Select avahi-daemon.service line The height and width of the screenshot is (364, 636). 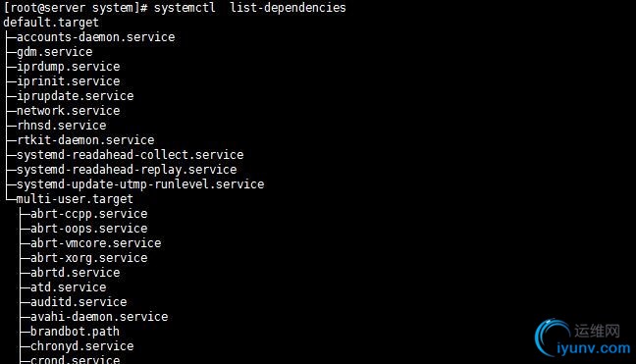pos(99,317)
